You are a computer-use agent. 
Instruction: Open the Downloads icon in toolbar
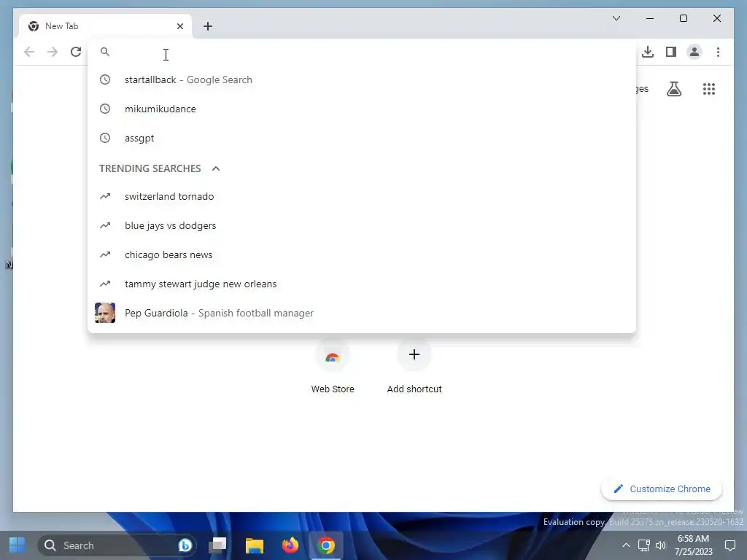(648, 52)
